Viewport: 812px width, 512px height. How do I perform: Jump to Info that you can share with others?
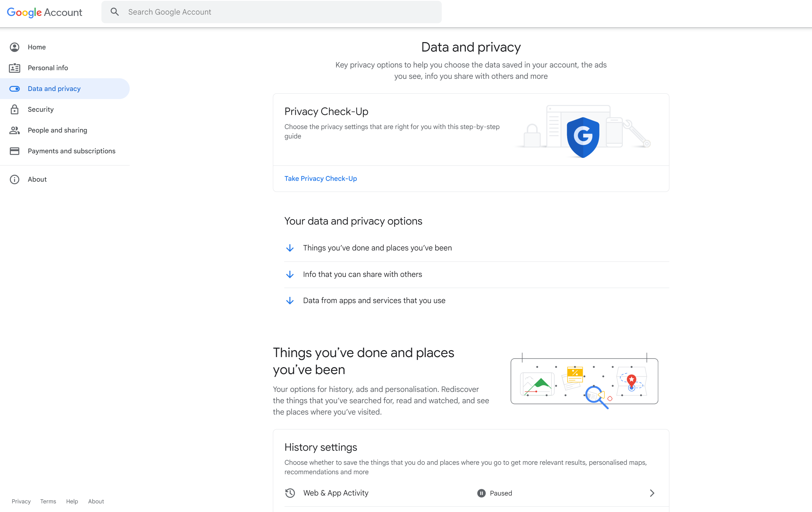(477, 274)
